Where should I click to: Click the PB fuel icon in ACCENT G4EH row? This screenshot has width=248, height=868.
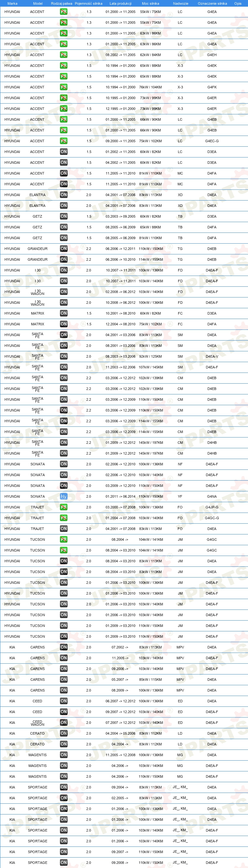tap(63, 55)
